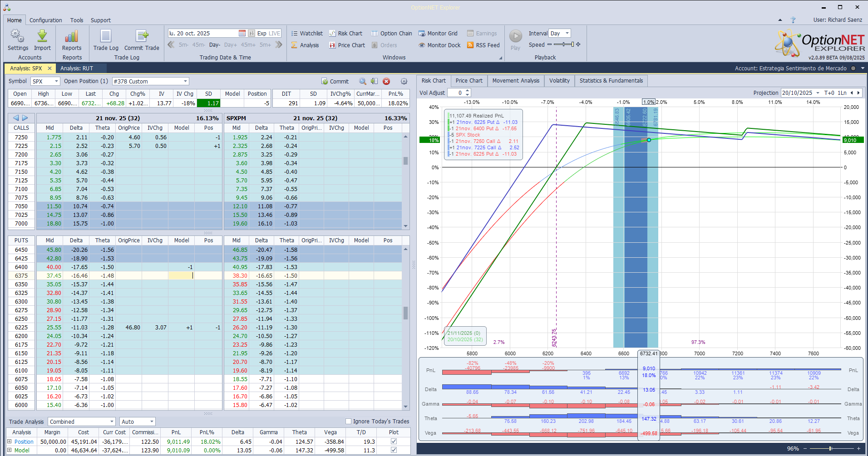Click the Commit Trade icon
This screenshot has height=456, width=868.
(x=142, y=36)
